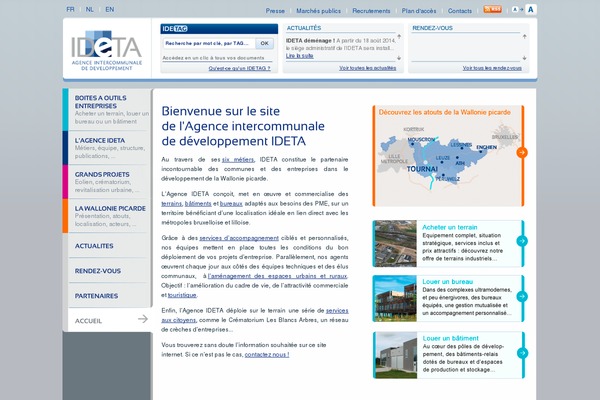
Task: Click the IDETAG search field
Action: [209, 44]
